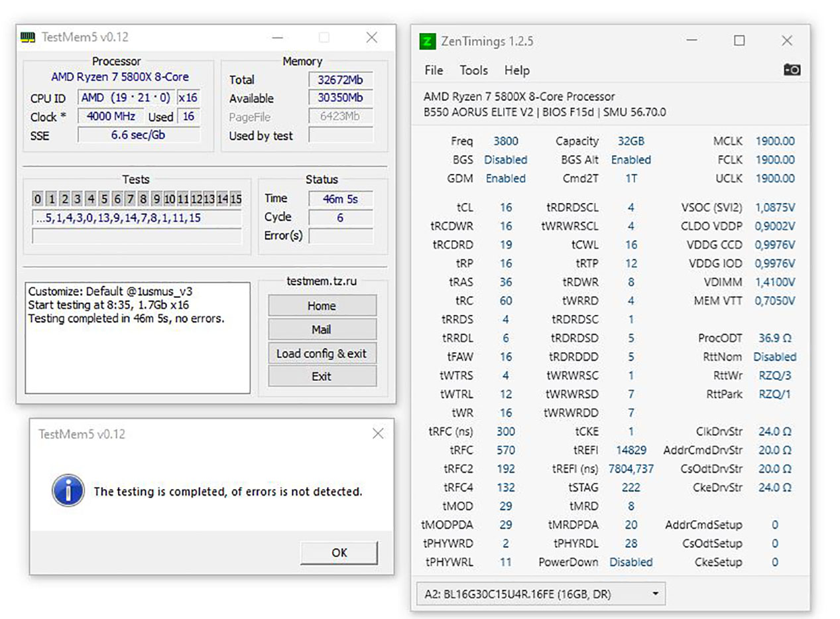This screenshot has width=840, height=619.
Task: Open the File menu in ZenTimings
Action: 434,70
